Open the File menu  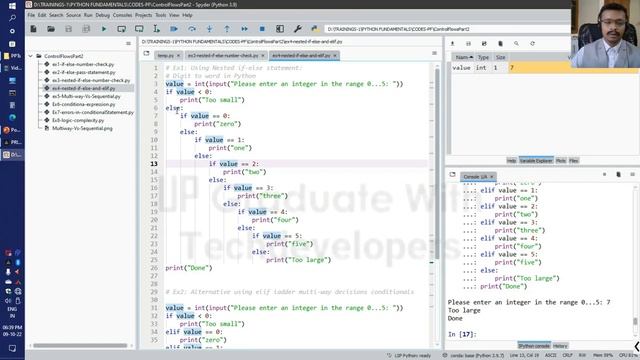31,15
